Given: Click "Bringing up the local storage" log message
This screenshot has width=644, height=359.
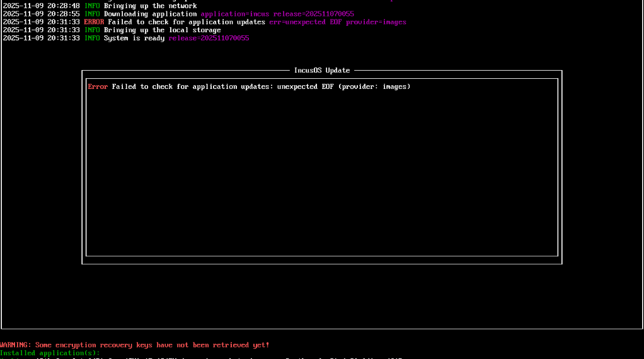Looking at the screenshot, I should (162, 30).
